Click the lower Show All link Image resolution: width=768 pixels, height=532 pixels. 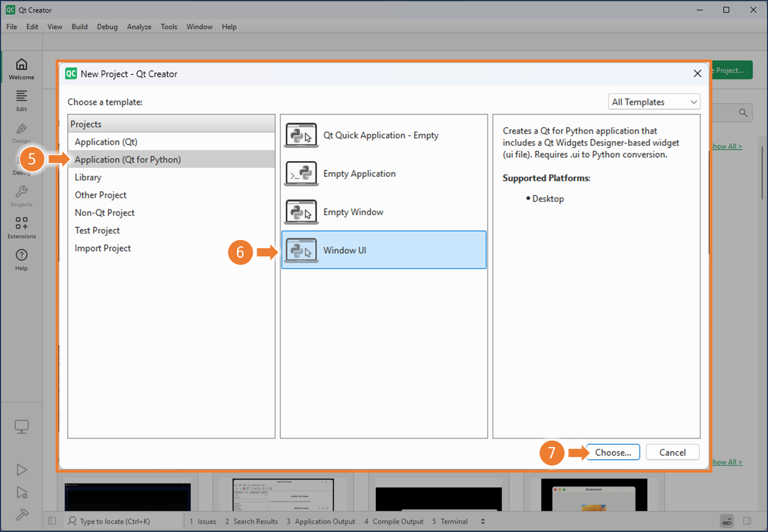[x=727, y=462]
